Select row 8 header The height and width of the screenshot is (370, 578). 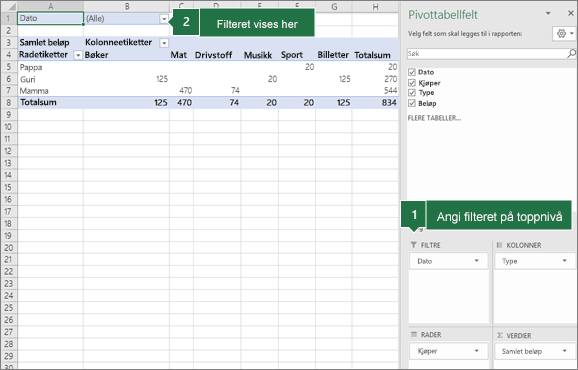point(9,102)
